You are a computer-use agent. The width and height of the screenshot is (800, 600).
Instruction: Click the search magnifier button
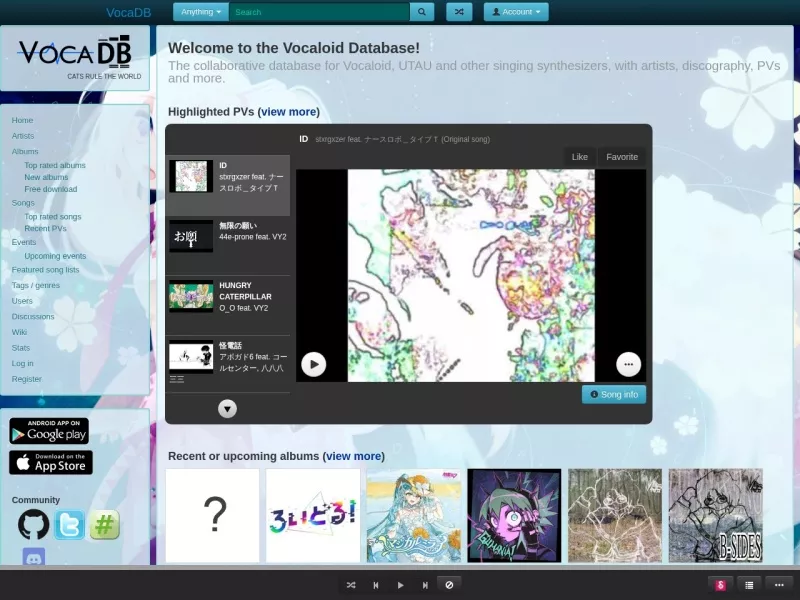point(421,12)
